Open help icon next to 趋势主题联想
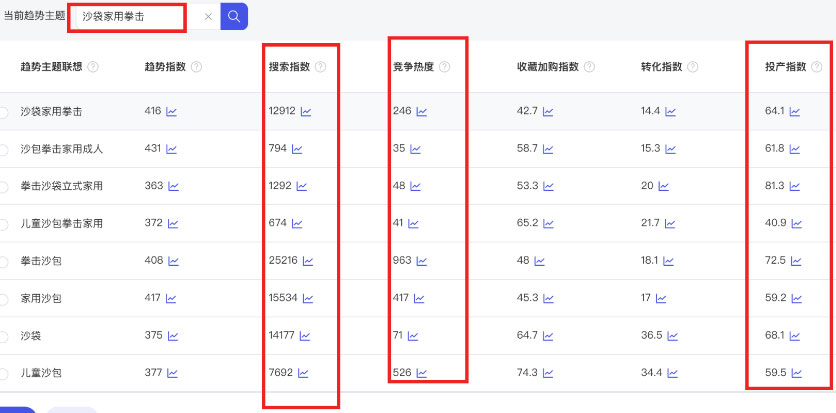 point(93,67)
